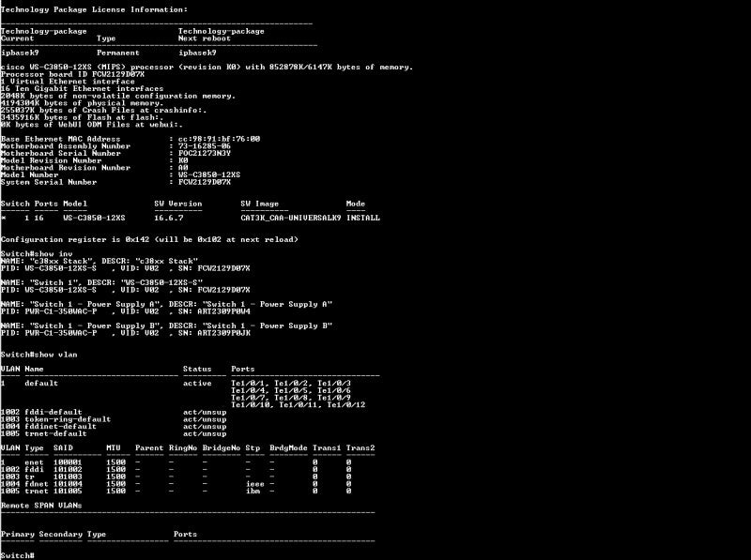Select MAC address 'cc:98:91:bf:76:00'
Image resolution: width=751 pixels, height=560 pixels.
[x=219, y=139]
